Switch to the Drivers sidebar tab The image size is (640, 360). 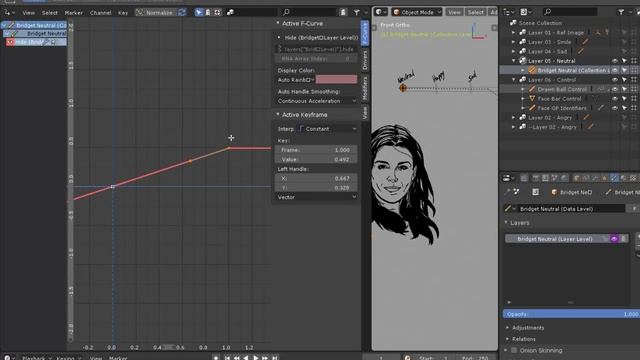365,60
